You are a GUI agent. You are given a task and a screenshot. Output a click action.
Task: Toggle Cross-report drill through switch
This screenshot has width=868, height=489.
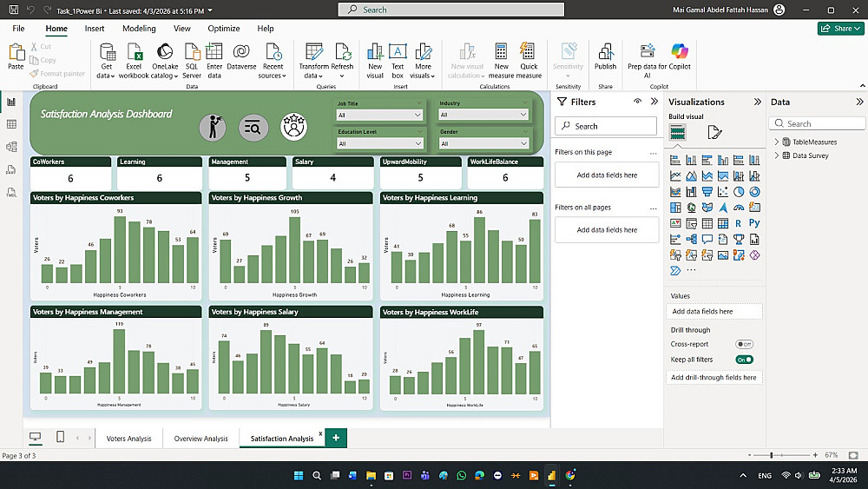pyautogui.click(x=744, y=344)
